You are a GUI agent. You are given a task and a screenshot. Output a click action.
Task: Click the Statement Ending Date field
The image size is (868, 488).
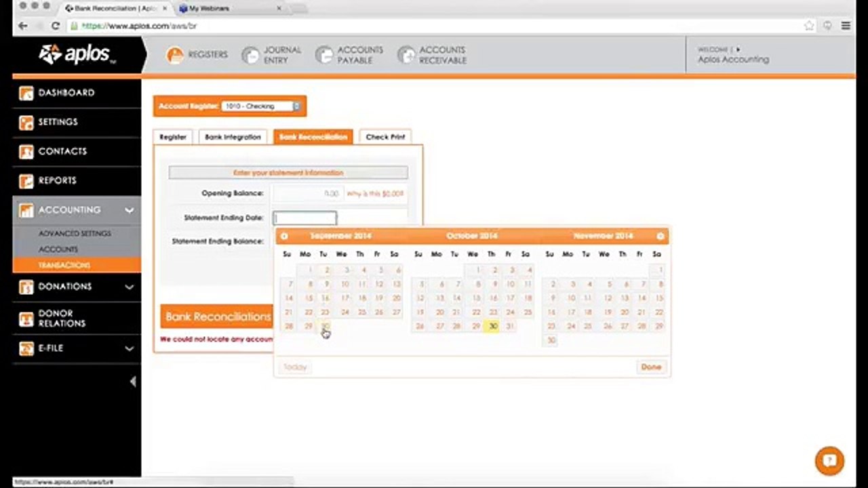pyautogui.click(x=304, y=218)
